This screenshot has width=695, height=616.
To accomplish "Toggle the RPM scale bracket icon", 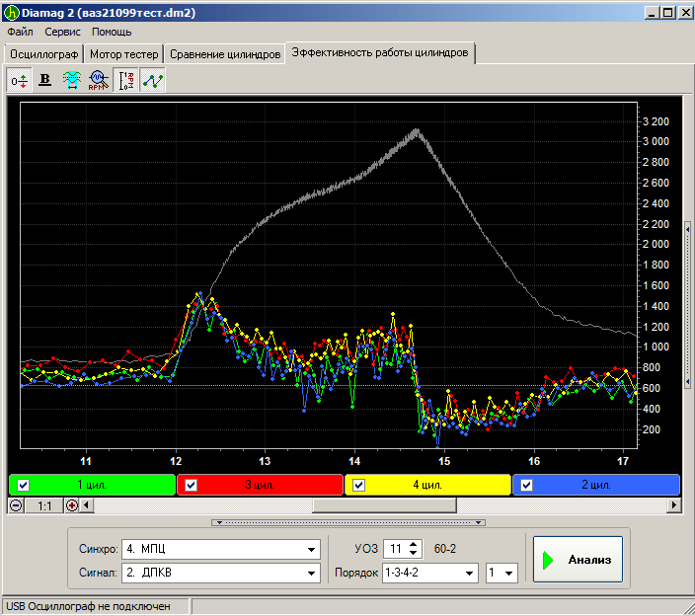I will (x=126, y=80).
